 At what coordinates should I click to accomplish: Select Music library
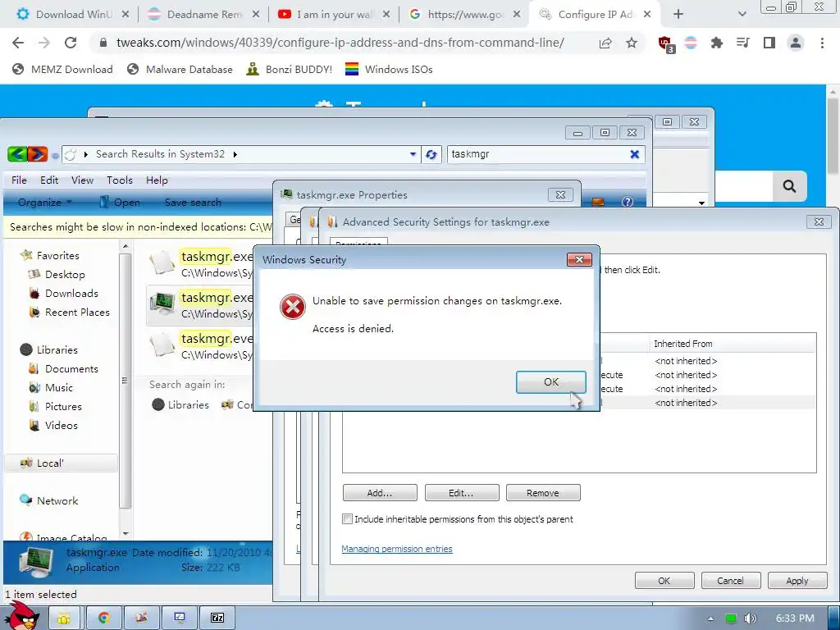point(59,388)
